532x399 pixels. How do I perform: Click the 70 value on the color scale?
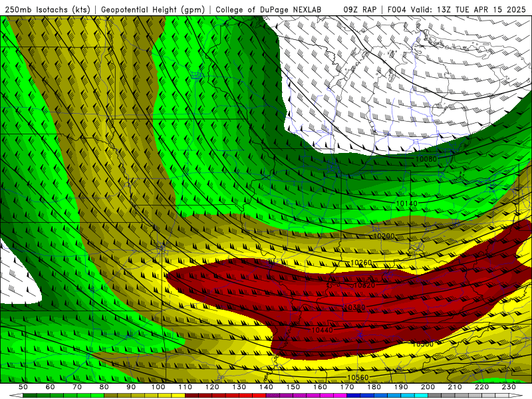77,387
